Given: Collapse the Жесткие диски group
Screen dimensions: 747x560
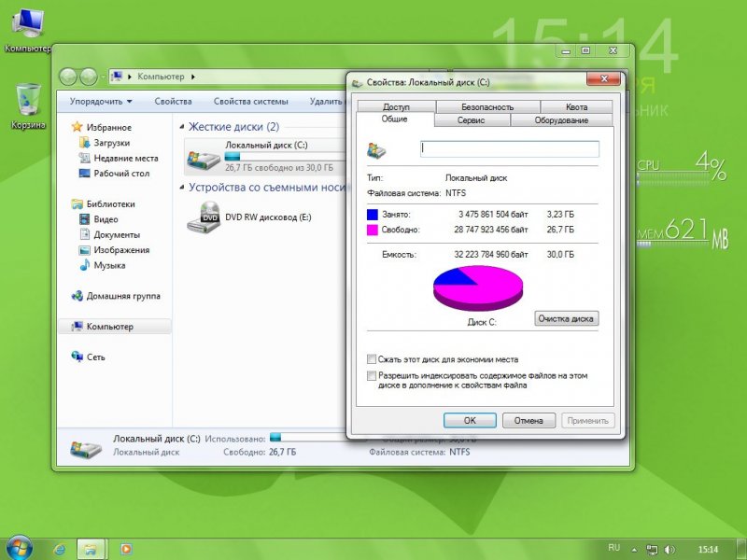Looking at the screenshot, I should [x=182, y=127].
